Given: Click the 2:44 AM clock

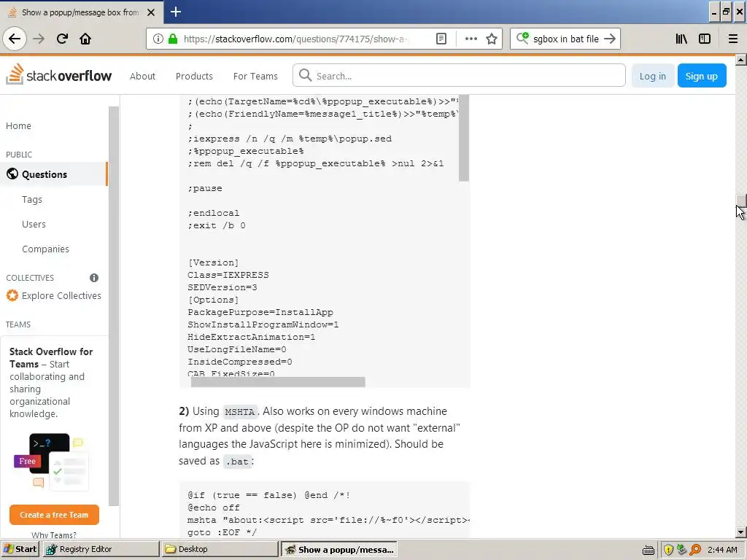Looking at the screenshot, I should (722, 550).
